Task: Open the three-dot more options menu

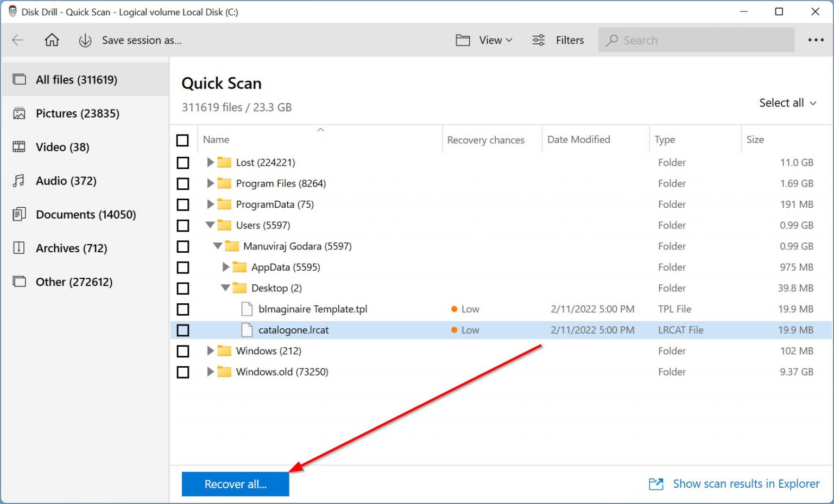Action: pos(816,40)
